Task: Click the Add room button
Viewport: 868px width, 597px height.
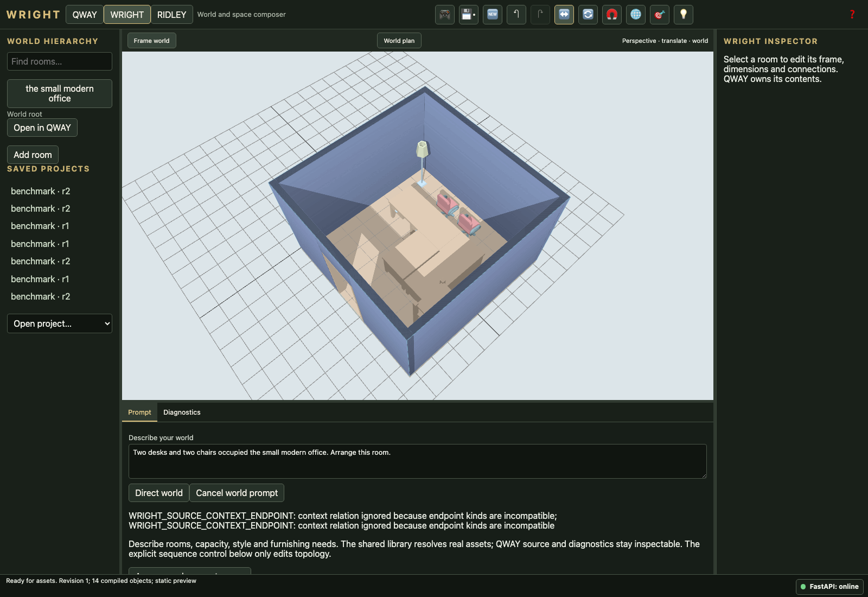Action: click(33, 155)
